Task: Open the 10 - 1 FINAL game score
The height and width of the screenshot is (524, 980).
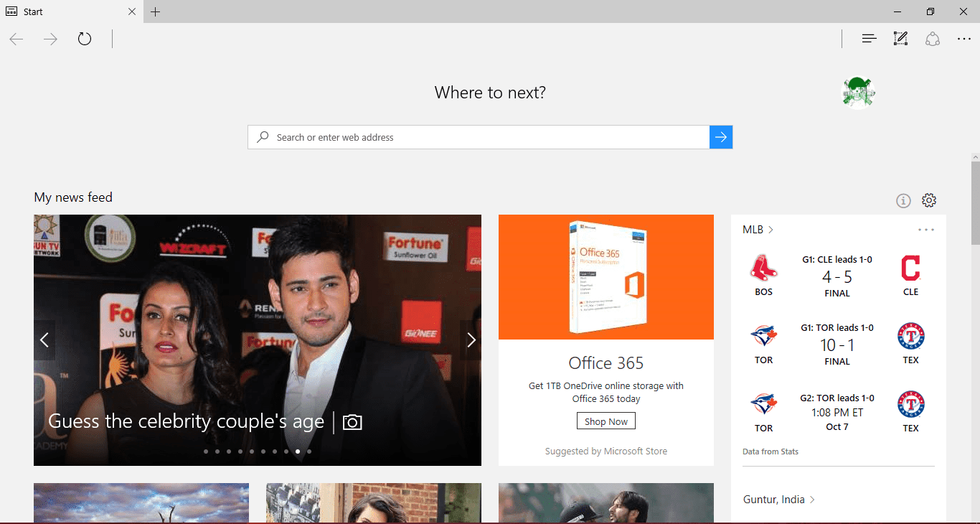Action: [x=837, y=351]
